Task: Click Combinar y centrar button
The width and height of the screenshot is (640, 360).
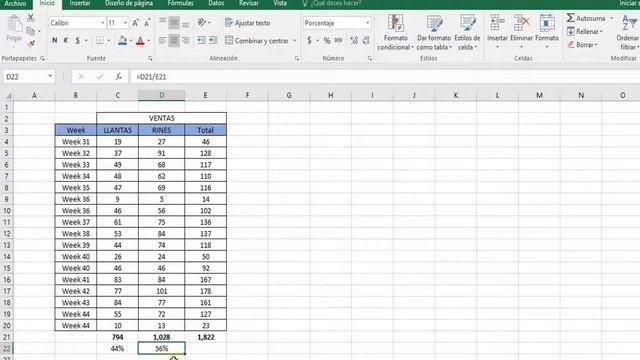Action: (257, 40)
